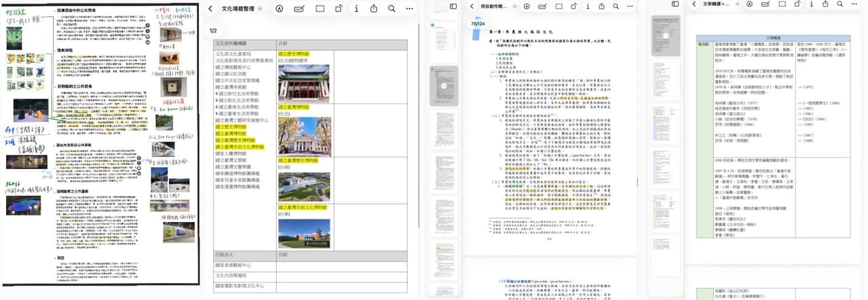Search within the 文化場館整理 document
This screenshot has width=868, height=300.
[x=392, y=8]
